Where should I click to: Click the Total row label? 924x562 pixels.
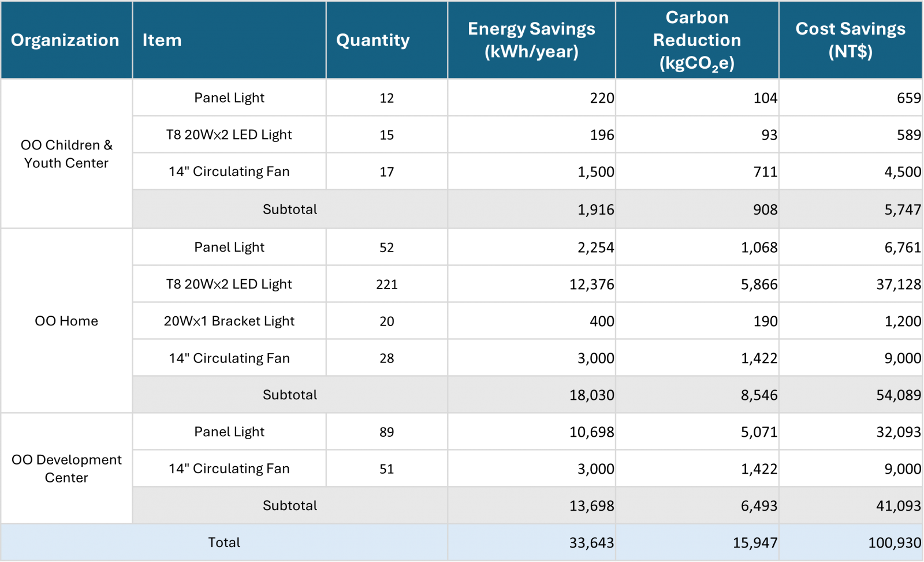pyautogui.click(x=224, y=542)
